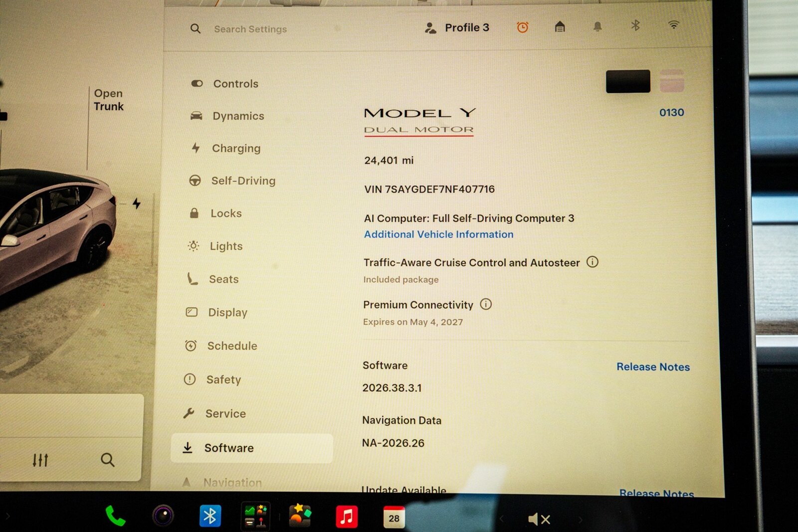Select Seats in the settings sidebar
798x532 pixels.
click(x=212, y=279)
